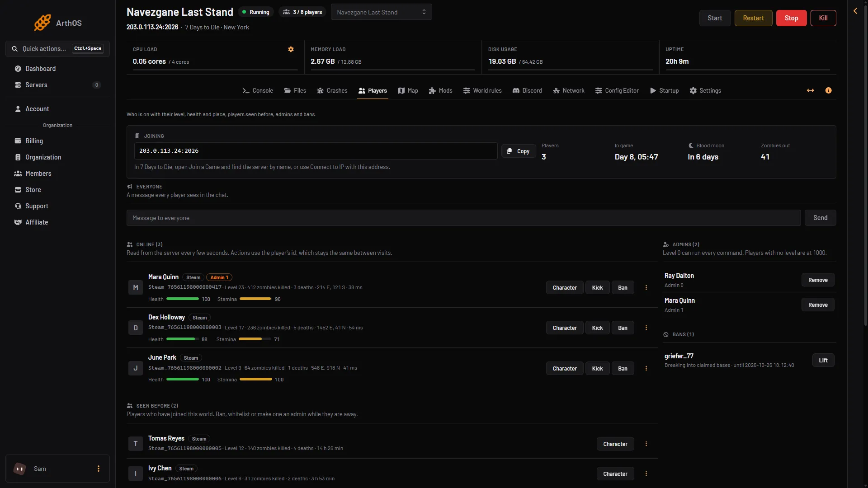Remove Ray Dalton as admin
The height and width of the screenshot is (488, 868).
818,280
